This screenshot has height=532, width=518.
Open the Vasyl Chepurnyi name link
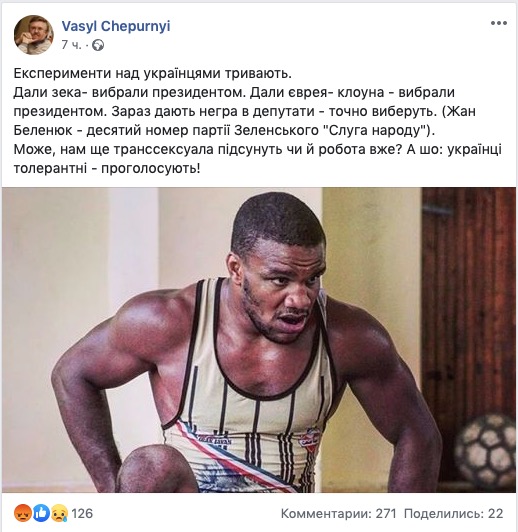pyautogui.click(x=116, y=26)
